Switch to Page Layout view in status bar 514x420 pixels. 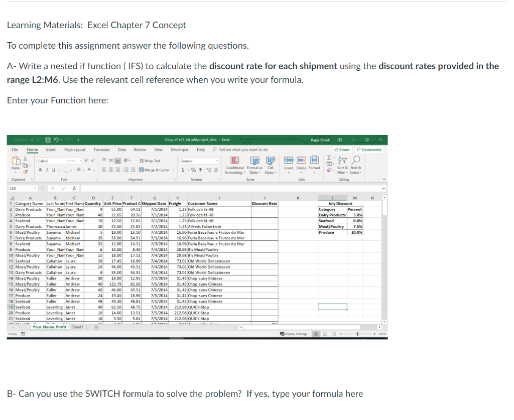coord(325,334)
